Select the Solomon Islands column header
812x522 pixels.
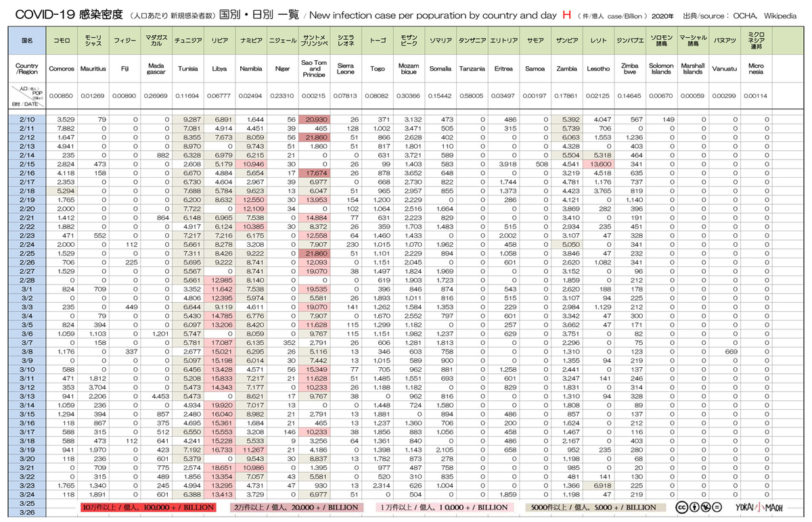coord(661,69)
